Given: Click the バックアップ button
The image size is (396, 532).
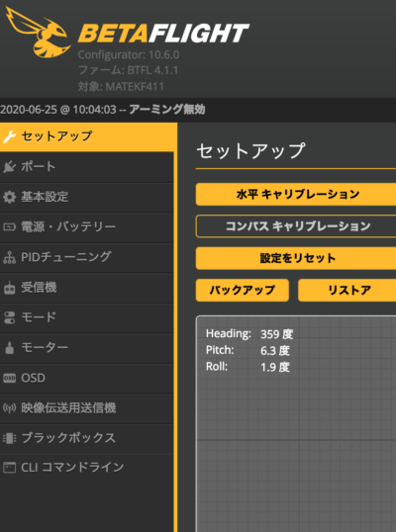Looking at the screenshot, I should 243,290.
